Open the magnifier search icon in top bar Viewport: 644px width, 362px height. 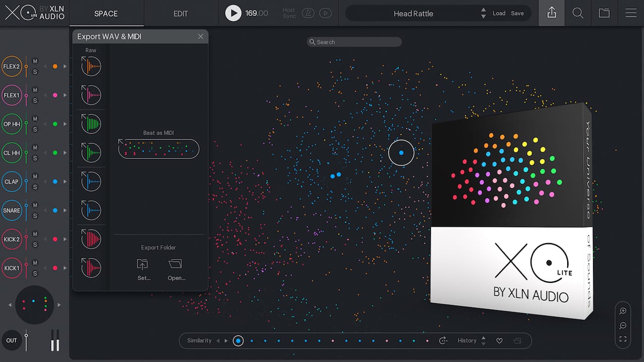tap(578, 13)
